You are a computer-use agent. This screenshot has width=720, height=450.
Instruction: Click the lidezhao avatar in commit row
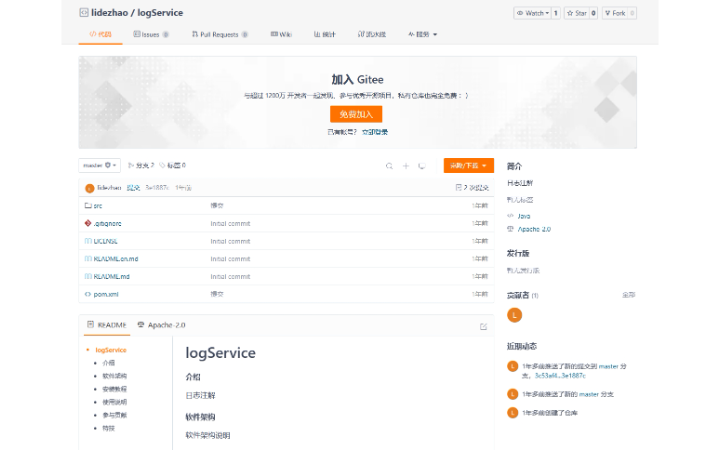click(x=89, y=188)
